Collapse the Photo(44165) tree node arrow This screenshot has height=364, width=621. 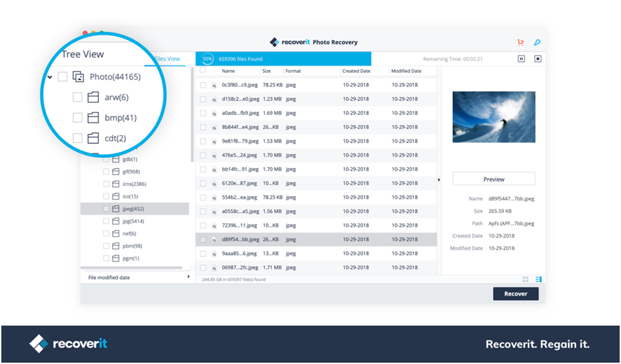[x=50, y=77]
